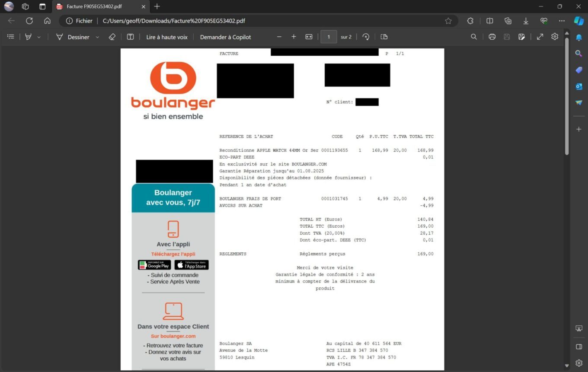Open the sidebar Search icon
The image size is (588, 372).
coord(579,54)
